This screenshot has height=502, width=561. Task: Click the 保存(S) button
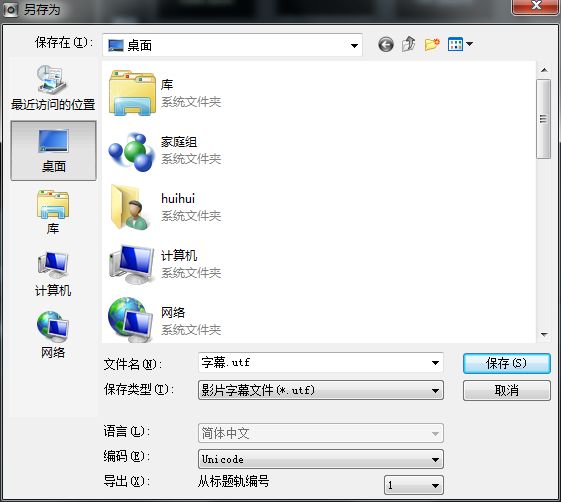coord(507,364)
